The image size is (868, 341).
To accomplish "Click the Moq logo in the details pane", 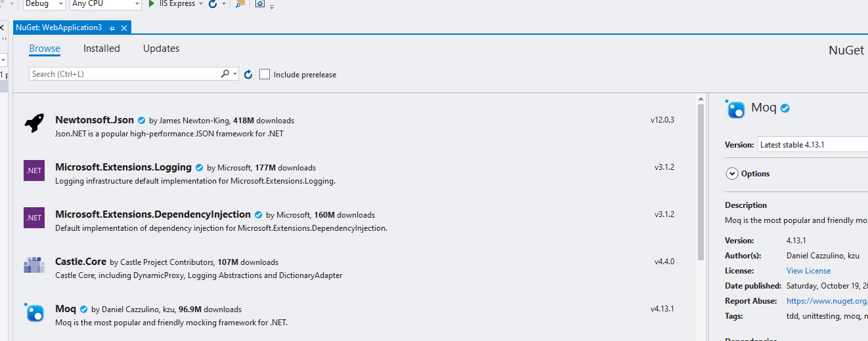I will pos(735,108).
